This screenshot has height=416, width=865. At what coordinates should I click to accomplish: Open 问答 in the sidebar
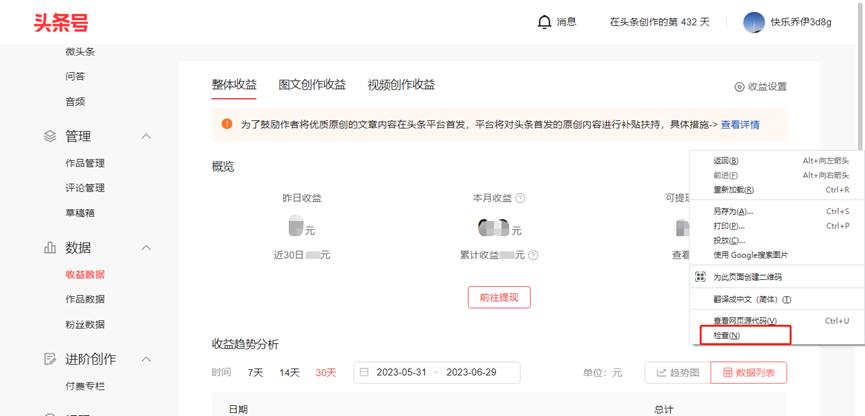[75, 77]
